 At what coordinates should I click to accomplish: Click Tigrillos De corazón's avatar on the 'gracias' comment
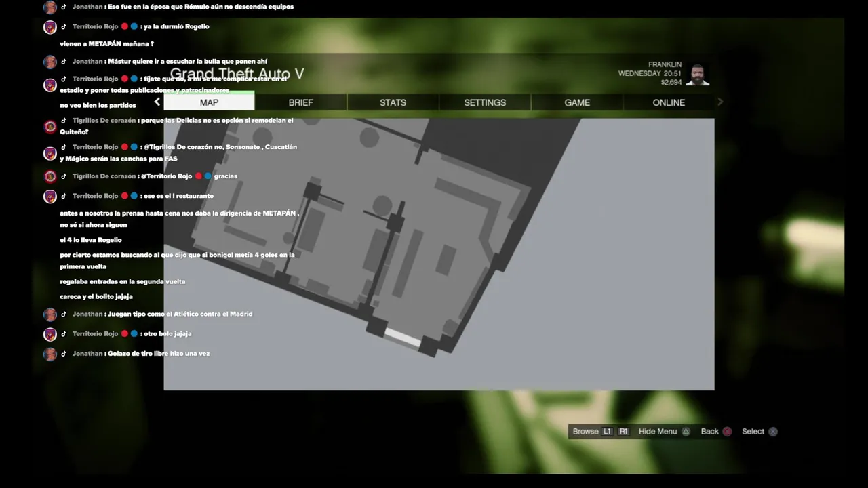tap(50, 176)
